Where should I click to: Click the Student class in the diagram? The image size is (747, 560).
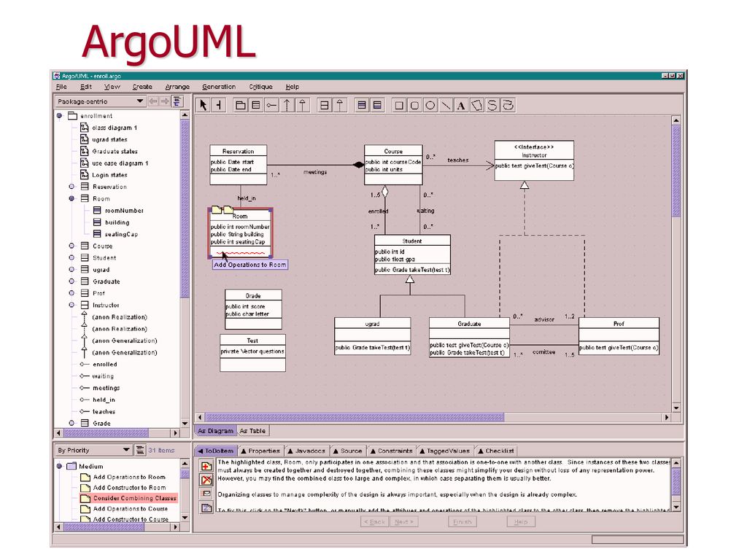click(412, 254)
